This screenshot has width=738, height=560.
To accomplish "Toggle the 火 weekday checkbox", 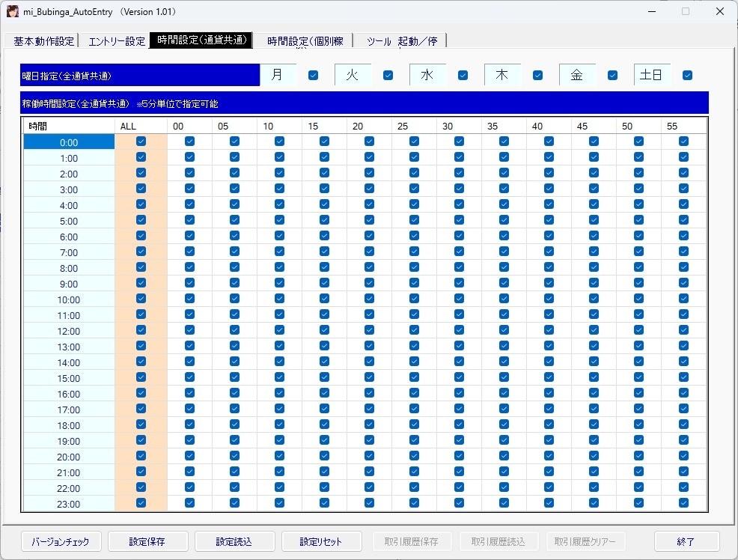I will [388, 76].
